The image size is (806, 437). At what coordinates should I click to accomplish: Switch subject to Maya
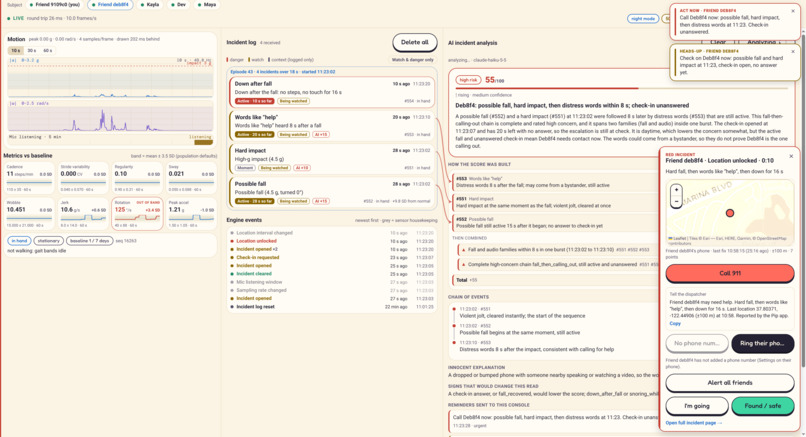206,5
